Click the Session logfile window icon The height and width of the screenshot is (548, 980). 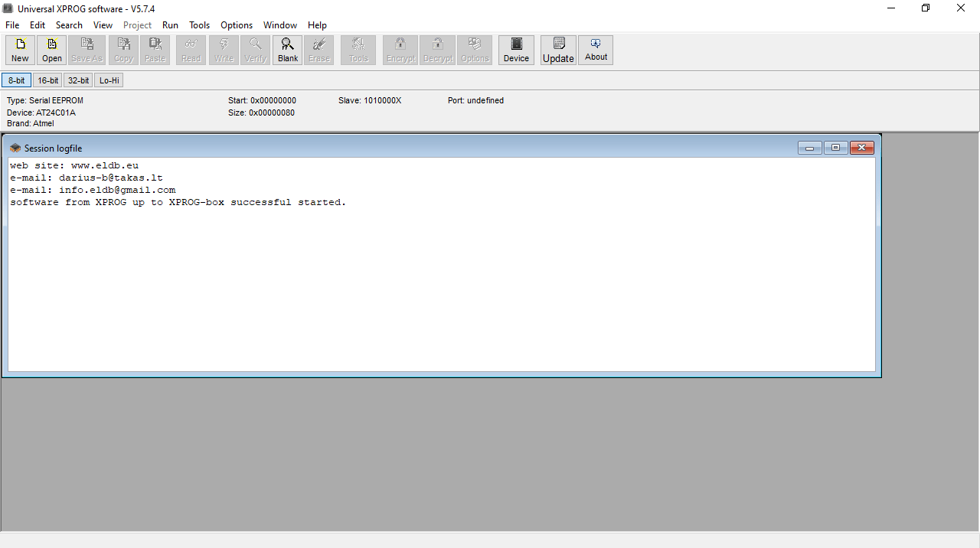pyautogui.click(x=15, y=148)
